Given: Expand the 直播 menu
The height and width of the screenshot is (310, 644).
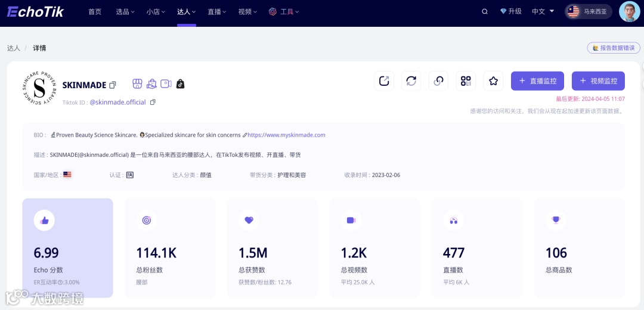Looking at the screenshot, I should click(217, 12).
